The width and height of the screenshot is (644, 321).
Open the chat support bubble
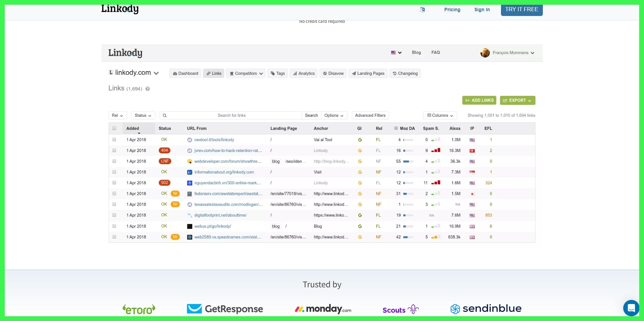coord(631,308)
